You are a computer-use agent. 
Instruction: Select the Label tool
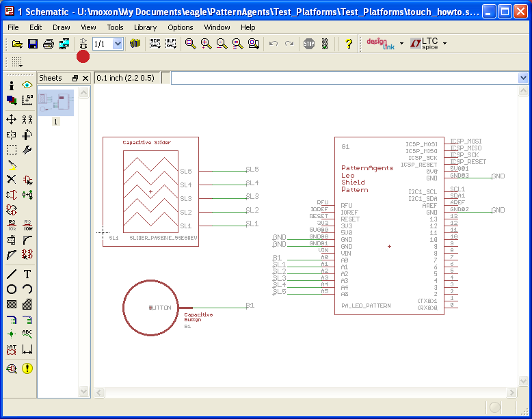(x=27, y=334)
